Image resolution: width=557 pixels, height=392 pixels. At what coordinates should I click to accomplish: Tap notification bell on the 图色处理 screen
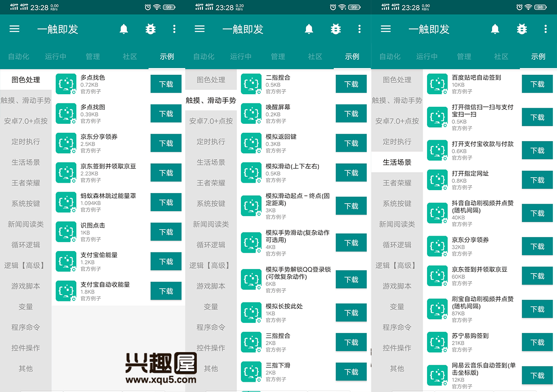coord(124,29)
